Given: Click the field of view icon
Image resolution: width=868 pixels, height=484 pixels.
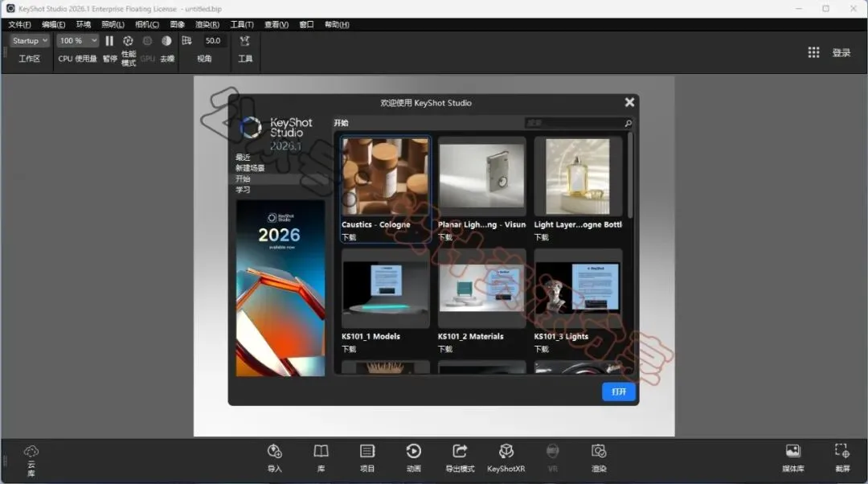Looking at the screenshot, I should coord(186,40).
